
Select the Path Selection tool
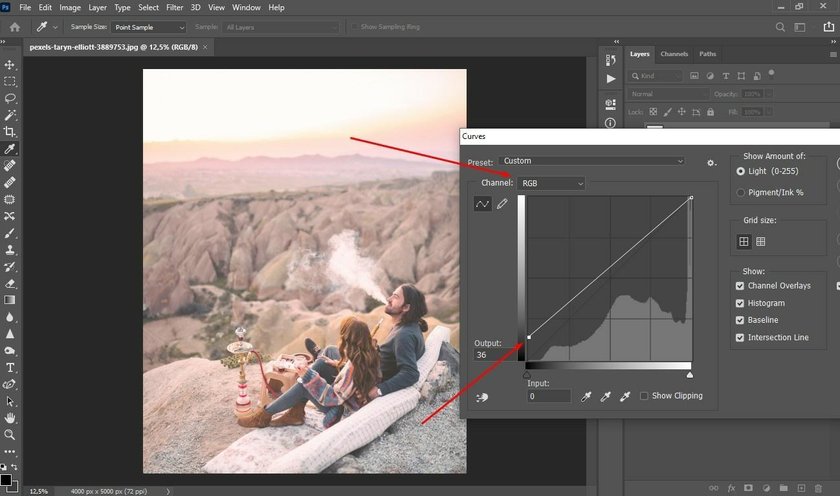10,401
